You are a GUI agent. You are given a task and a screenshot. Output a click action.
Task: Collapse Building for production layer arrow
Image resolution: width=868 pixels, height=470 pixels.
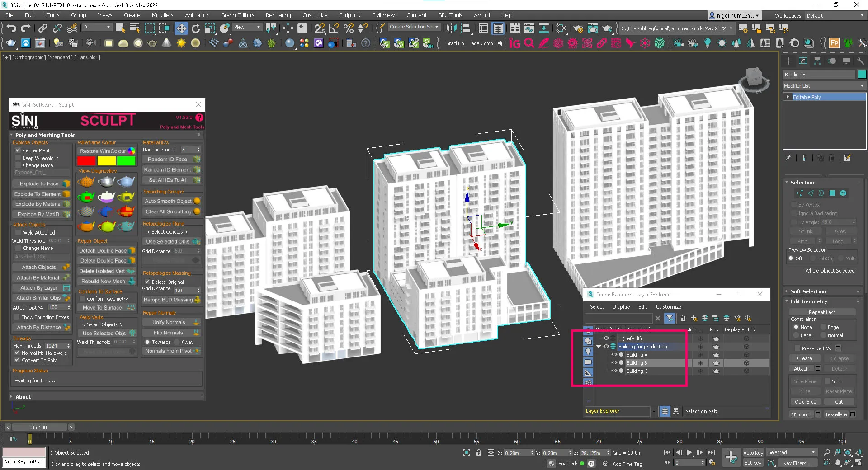(599, 347)
